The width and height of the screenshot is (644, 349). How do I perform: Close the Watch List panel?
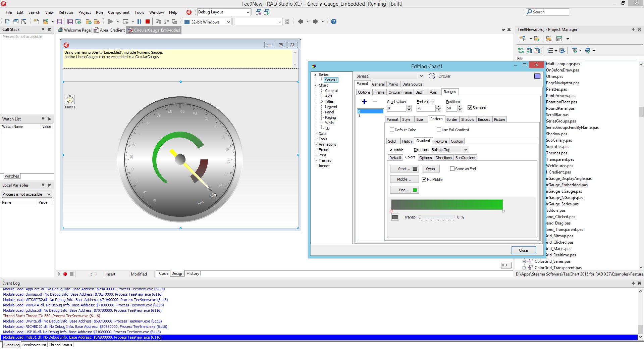pyautogui.click(x=49, y=119)
